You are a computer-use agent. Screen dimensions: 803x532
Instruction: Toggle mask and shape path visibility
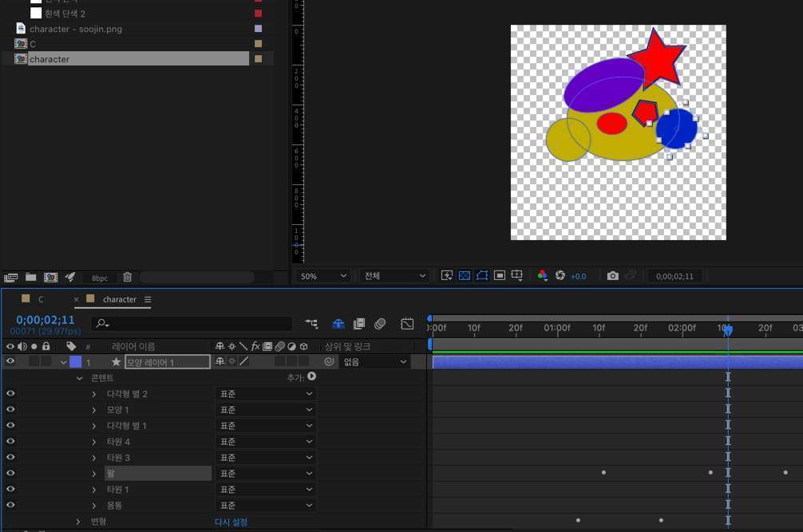(x=482, y=276)
